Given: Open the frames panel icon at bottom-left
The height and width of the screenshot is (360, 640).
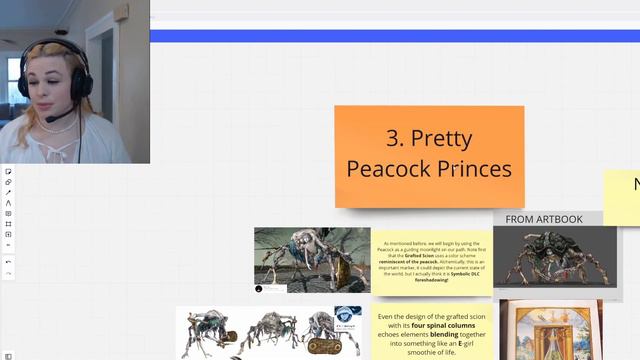Looking at the screenshot, I should click(8, 356).
